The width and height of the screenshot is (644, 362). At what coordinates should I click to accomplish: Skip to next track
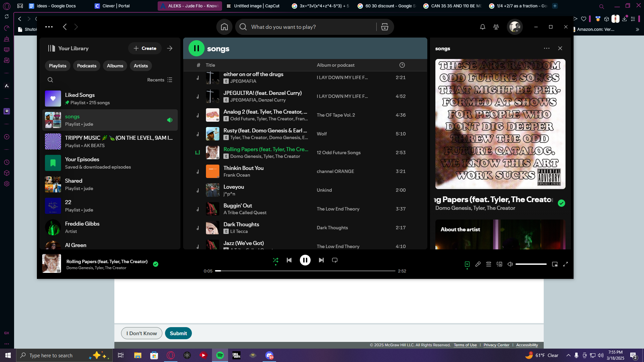(321, 260)
